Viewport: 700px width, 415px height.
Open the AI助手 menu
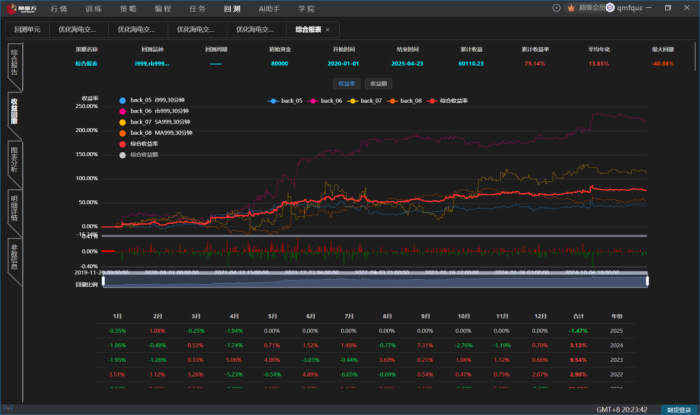pyautogui.click(x=267, y=8)
